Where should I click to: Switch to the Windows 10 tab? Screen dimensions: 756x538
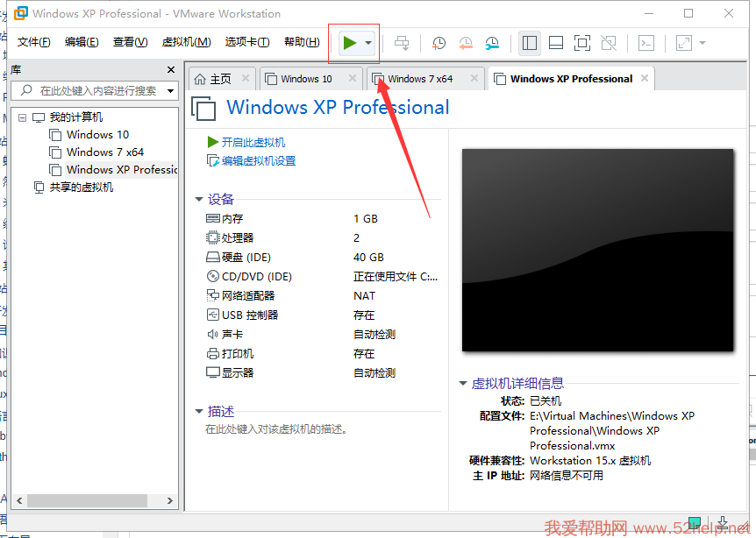coord(306,79)
